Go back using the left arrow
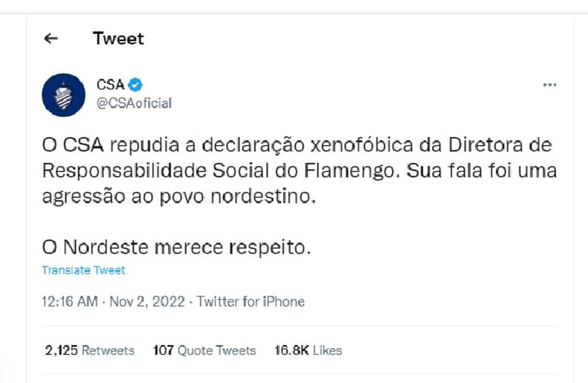 (x=51, y=38)
